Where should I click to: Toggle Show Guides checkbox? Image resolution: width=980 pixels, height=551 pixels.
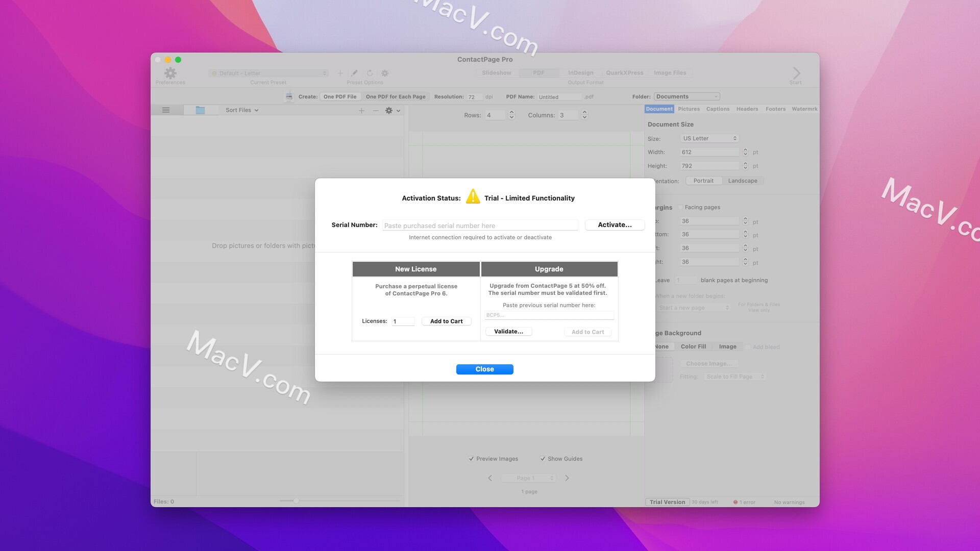point(543,459)
